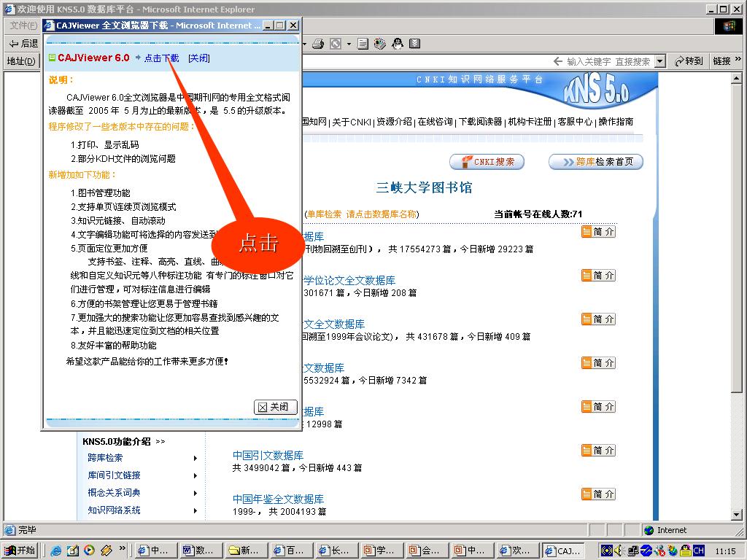Image resolution: width=747 pixels, height=560 pixels.
Task: Click the 库间引文链接 sidebar link
Action: pos(115,475)
